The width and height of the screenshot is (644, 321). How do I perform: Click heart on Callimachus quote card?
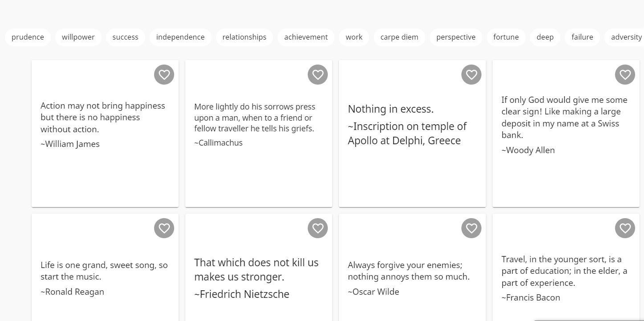(318, 74)
